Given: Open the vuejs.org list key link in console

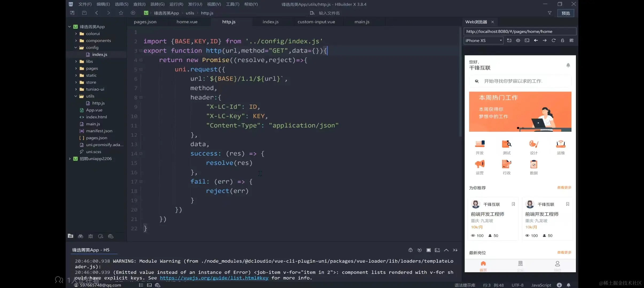Looking at the screenshot, I should (214, 278).
